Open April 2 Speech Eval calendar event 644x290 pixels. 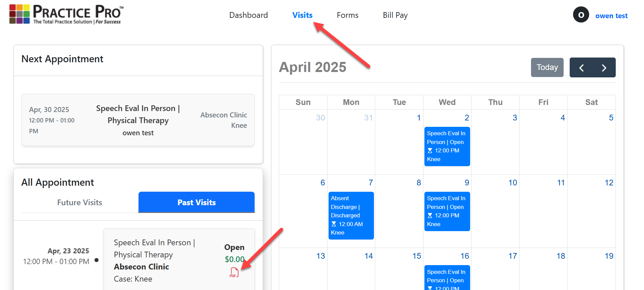pyautogui.click(x=447, y=146)
